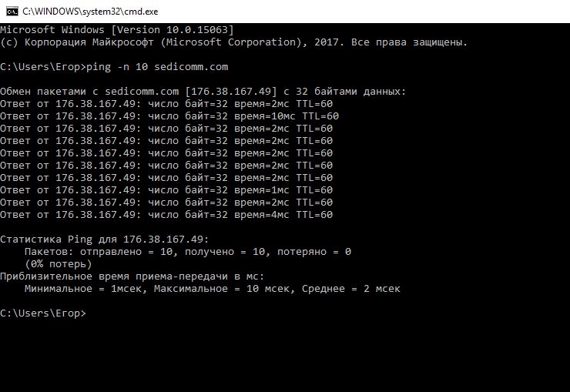
Task: Click the reply line with время=4мс
Action: tap(166, 215)
